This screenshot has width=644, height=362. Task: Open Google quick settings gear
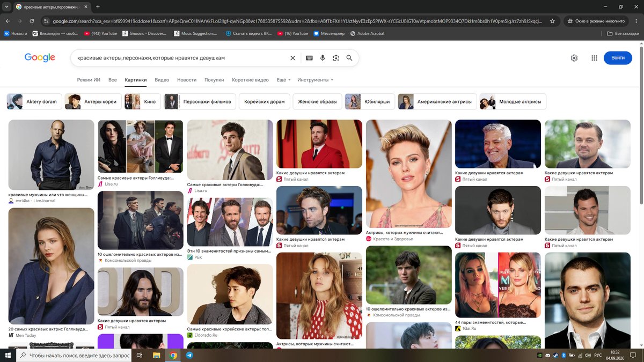point(574,58)
